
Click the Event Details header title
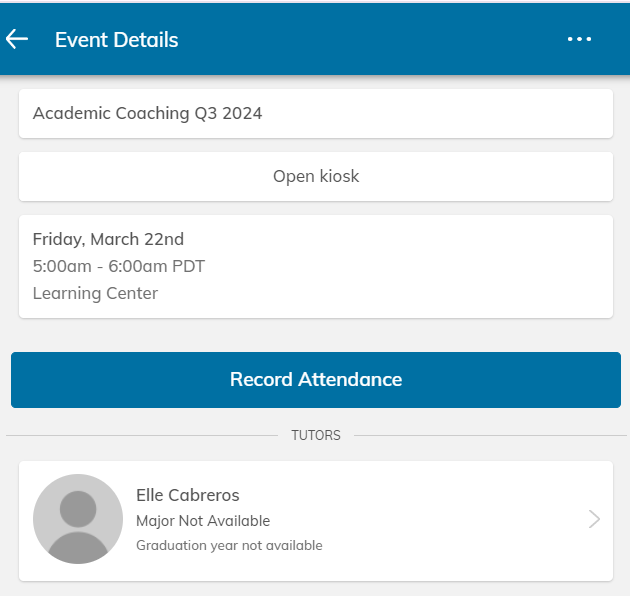(117, 40)
